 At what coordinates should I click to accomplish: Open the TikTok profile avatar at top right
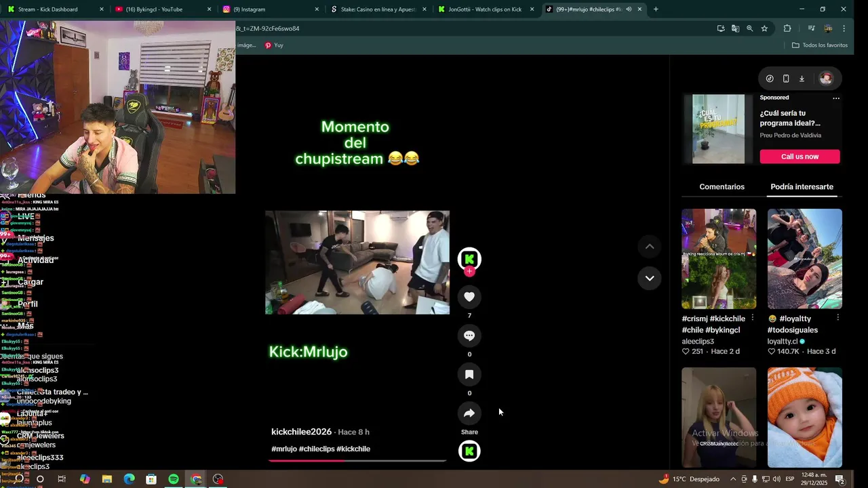click(826, 79)
